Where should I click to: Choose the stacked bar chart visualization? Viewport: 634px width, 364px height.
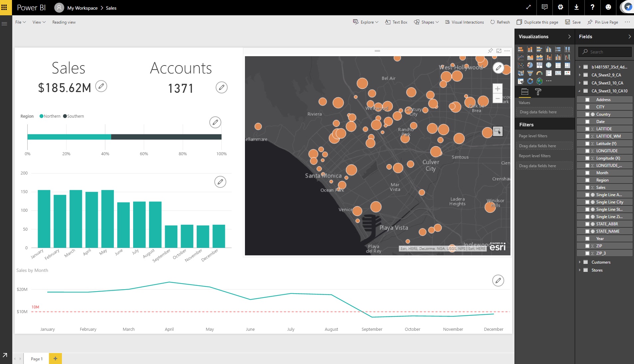click(x=521, y=49)
